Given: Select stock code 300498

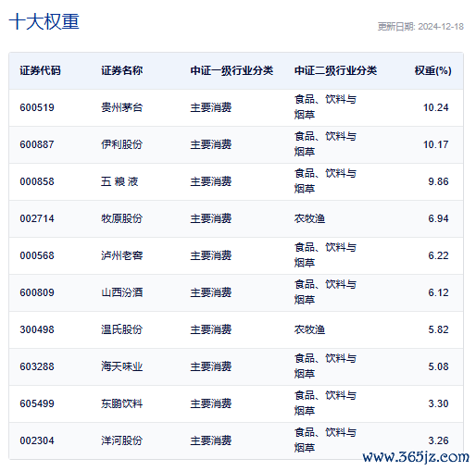Looking at the screenshot, I should 37,329.
